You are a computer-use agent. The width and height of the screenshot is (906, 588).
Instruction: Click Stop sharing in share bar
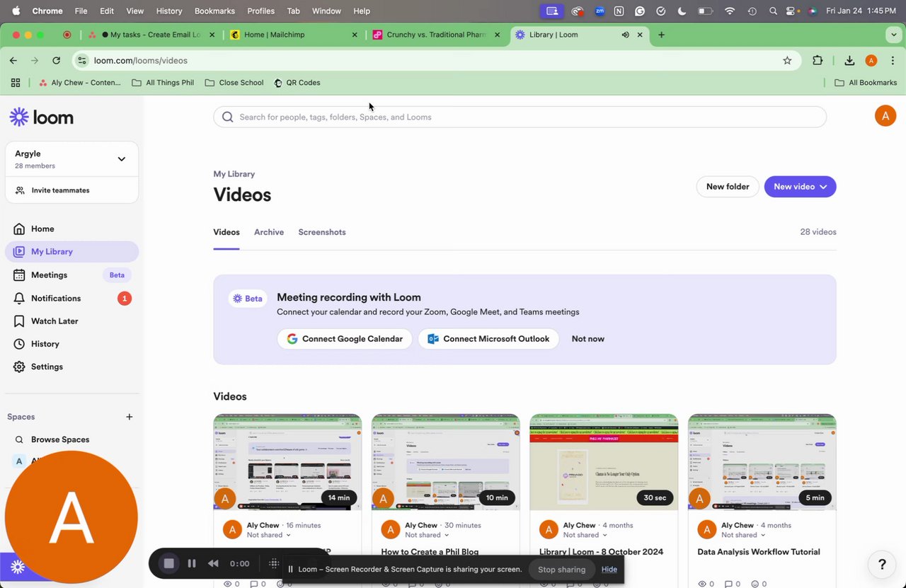[x=561, y=569]
